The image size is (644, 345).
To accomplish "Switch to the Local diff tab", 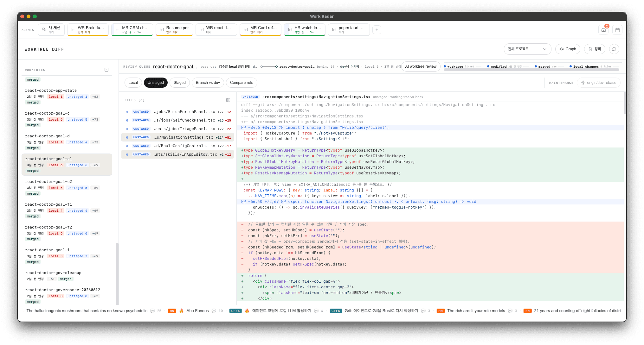I will (x=133, y=83).
